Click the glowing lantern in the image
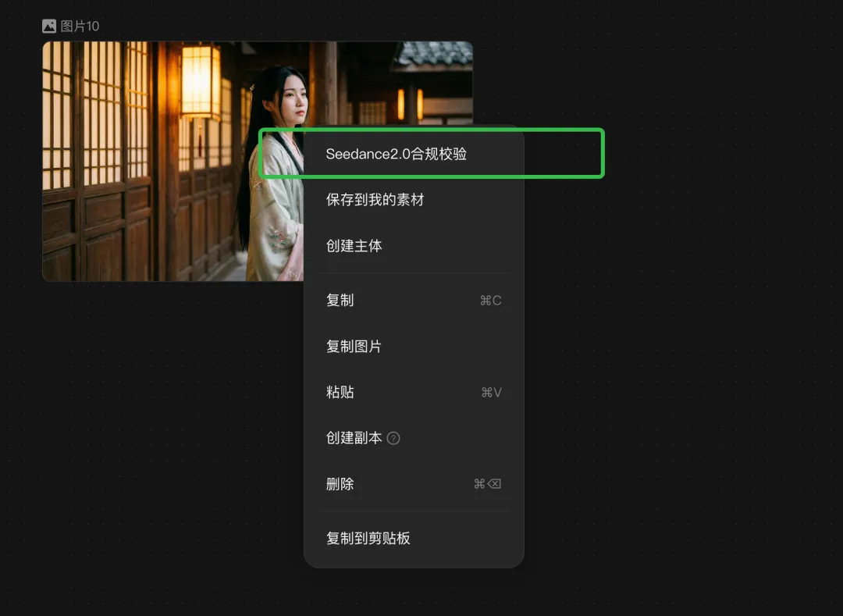The image size is (843, 616). pos(200,80)
